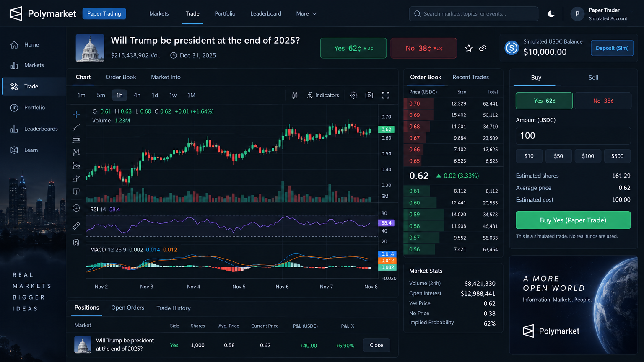Image resolution: width=644 pixels, height=362 pixels.
Task: Set chart interval to 1d
Action: (x=155, y=95)
